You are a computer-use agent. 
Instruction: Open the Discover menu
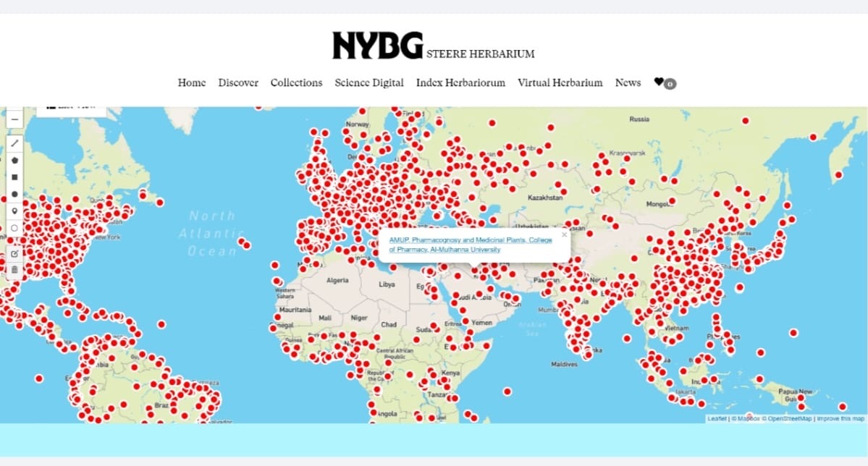pyautogui.click(x=238, y=82)
